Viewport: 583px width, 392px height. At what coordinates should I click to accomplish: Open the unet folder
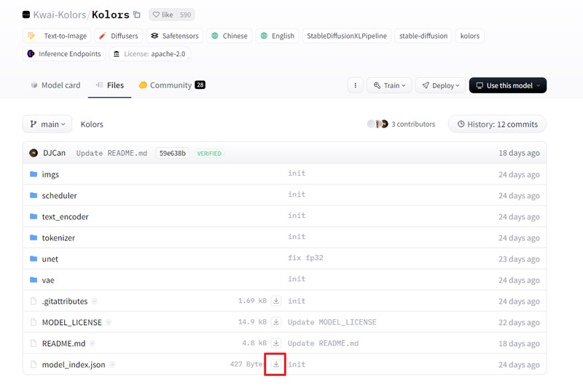[50, 259]
